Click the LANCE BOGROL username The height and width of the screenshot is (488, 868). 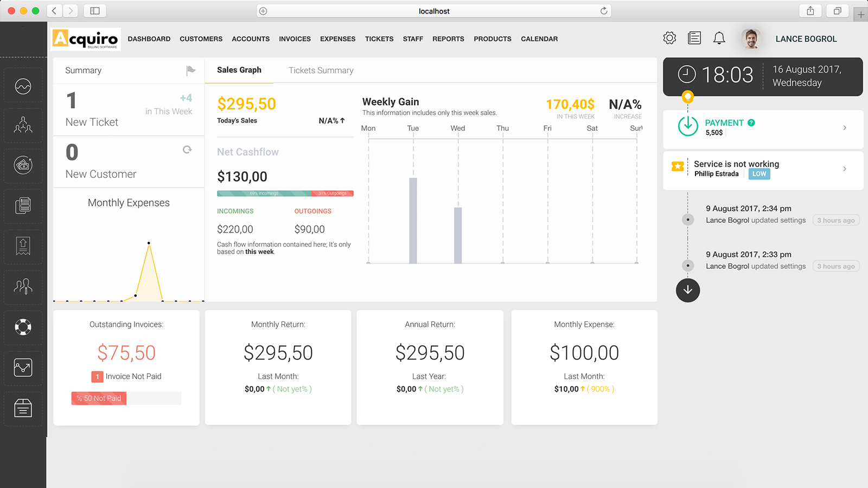click(x=806, y=39)
